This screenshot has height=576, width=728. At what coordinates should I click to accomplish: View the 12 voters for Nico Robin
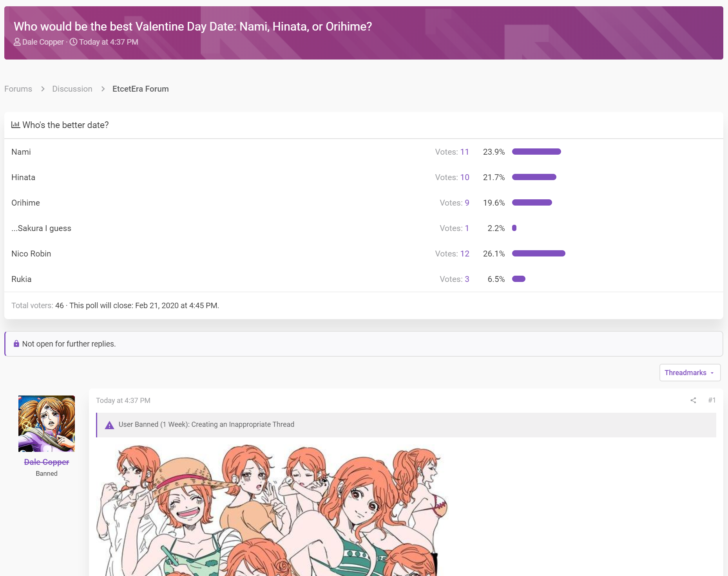pos(465,254)
